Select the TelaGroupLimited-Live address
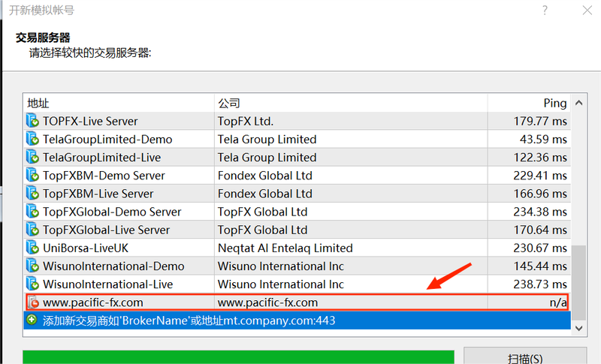 coord(102,158)
